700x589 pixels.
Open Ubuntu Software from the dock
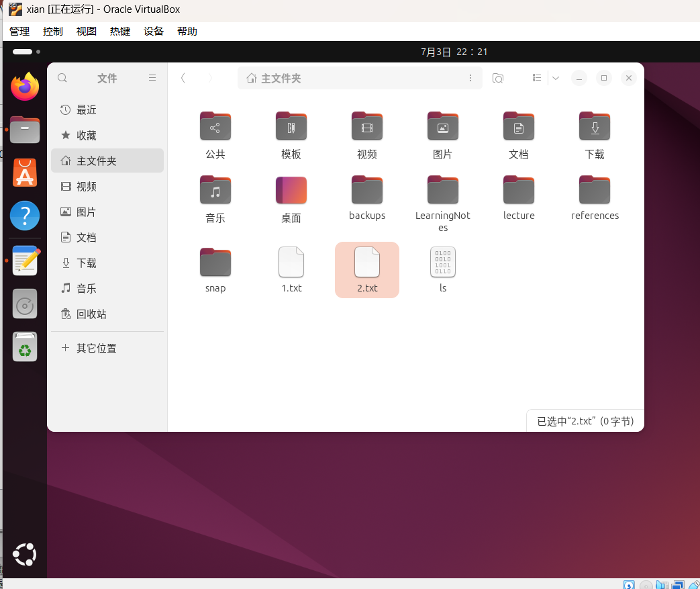click(x=25, y=173)
